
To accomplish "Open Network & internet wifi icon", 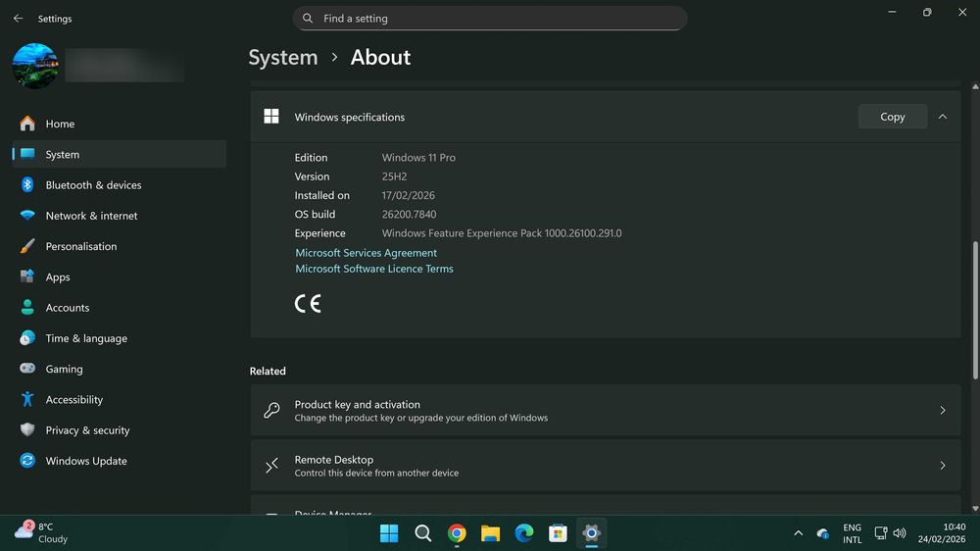I will click(27, 215).
